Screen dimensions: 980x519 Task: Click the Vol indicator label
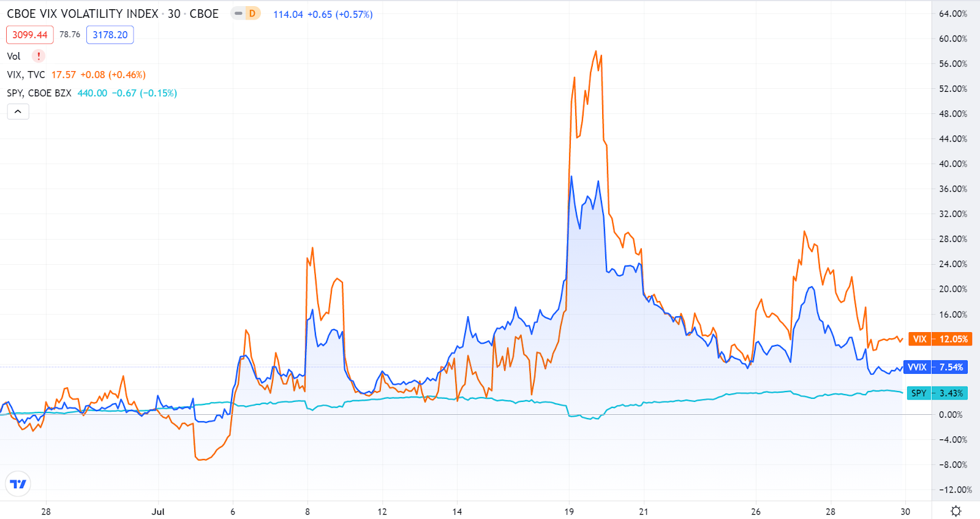coord(13,56)
